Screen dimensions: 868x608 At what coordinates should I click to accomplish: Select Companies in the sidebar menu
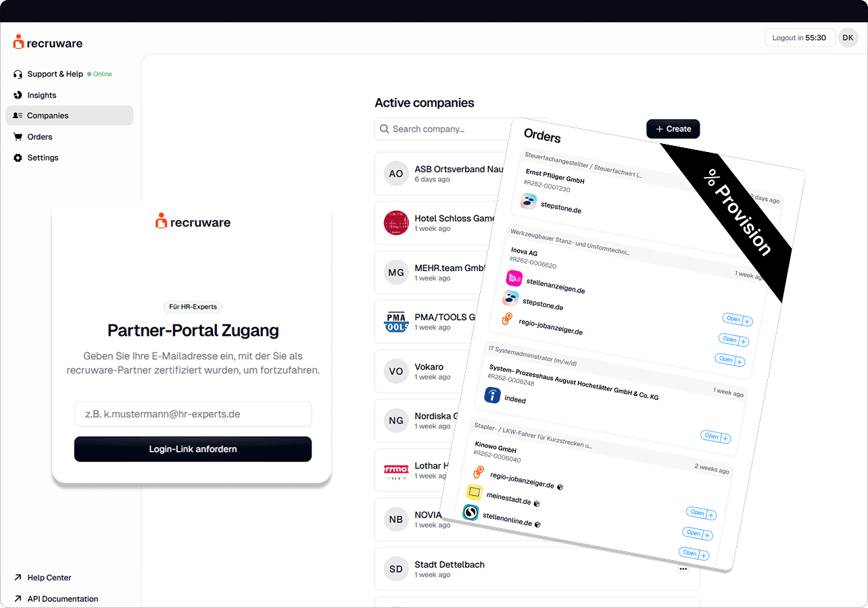tap(70, 116)
